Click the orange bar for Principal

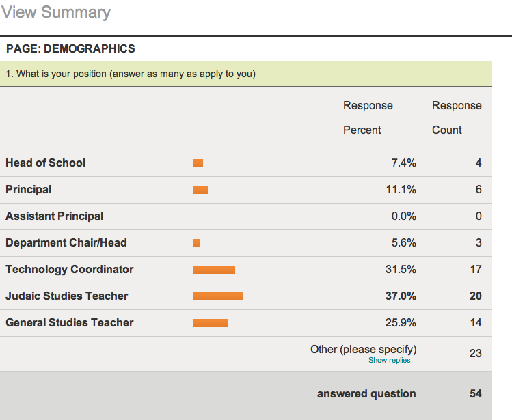[x=200, y=190]
